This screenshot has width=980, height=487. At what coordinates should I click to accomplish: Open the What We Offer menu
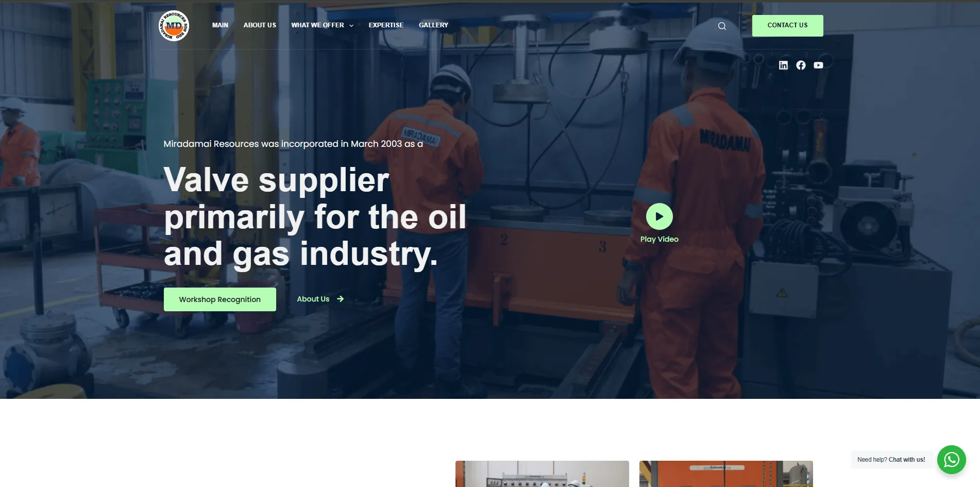click(x=317, y=25)
